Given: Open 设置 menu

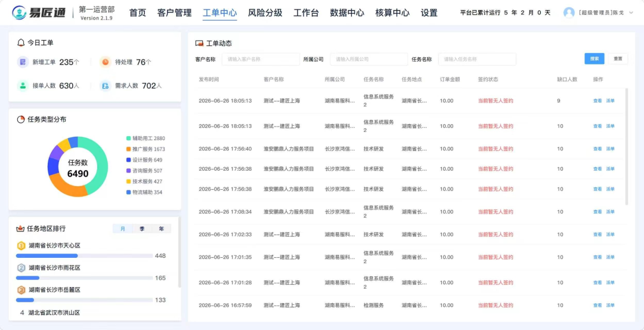Looking at the screenshot, I should tap(429, 13).
